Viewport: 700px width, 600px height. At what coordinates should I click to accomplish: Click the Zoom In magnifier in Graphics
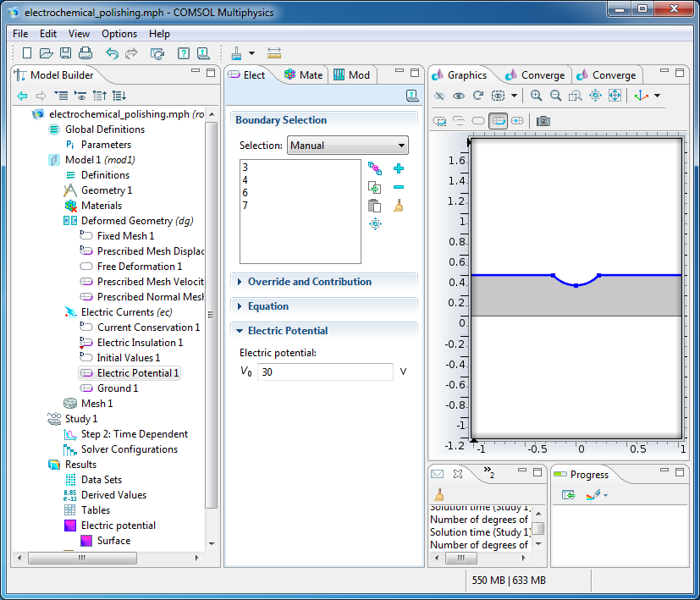point(536,96)
